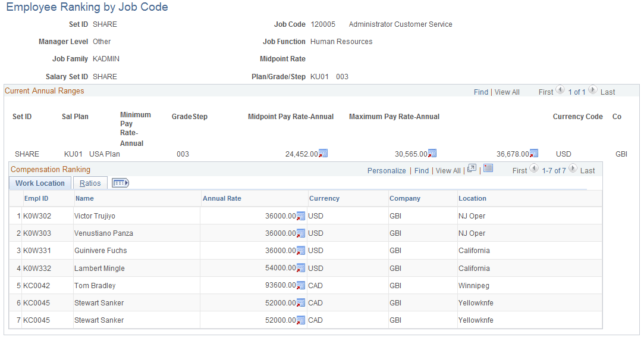Click First link in Compensation Ranking
Screen dimensions: 644x337
520,171
